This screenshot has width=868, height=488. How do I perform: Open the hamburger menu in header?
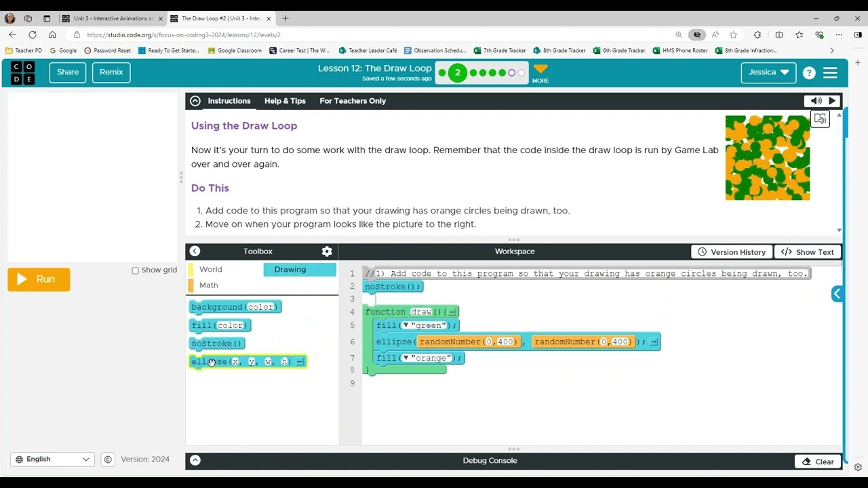[x=830, y=73]
